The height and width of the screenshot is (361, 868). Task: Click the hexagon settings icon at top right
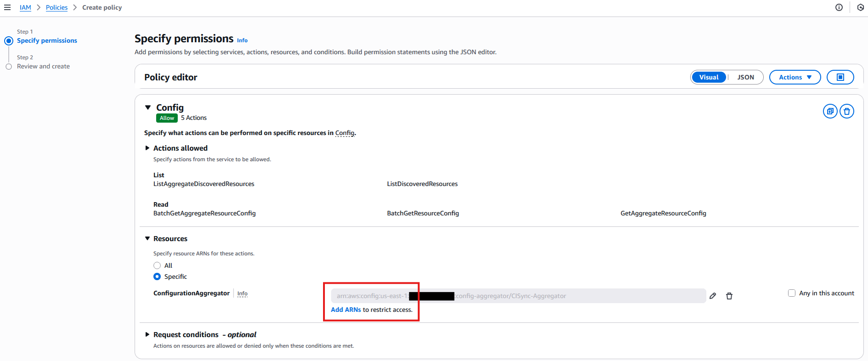pos(861,7)
